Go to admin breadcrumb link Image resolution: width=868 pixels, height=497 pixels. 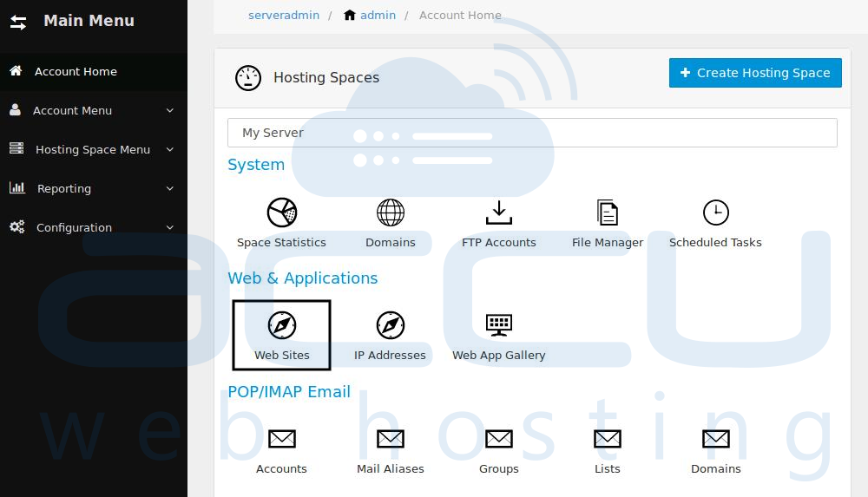(x=378, y=15)
